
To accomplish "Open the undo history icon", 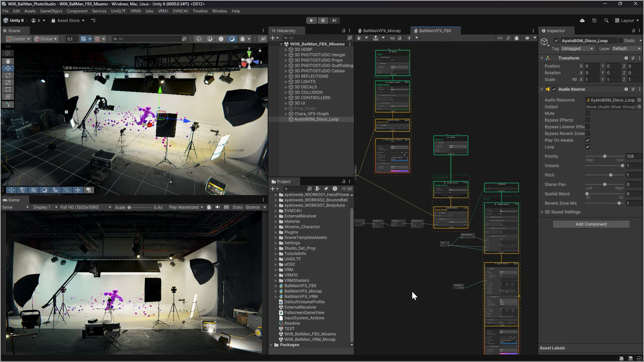I will (x=594, y=20).
